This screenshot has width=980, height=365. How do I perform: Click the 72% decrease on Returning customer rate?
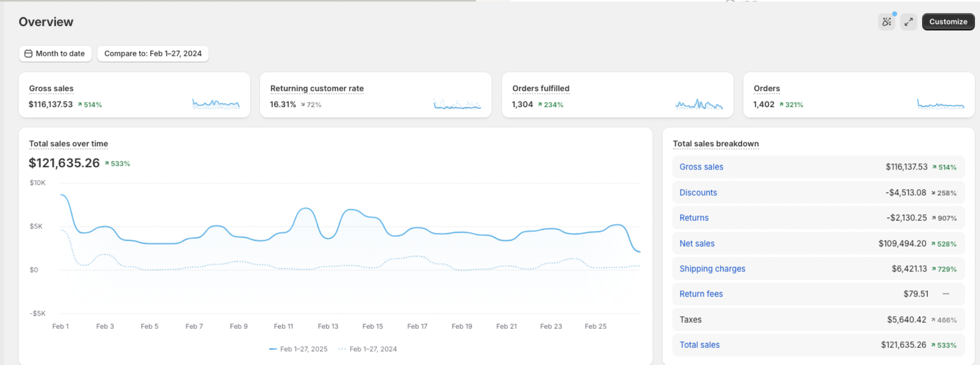point(311,105)
